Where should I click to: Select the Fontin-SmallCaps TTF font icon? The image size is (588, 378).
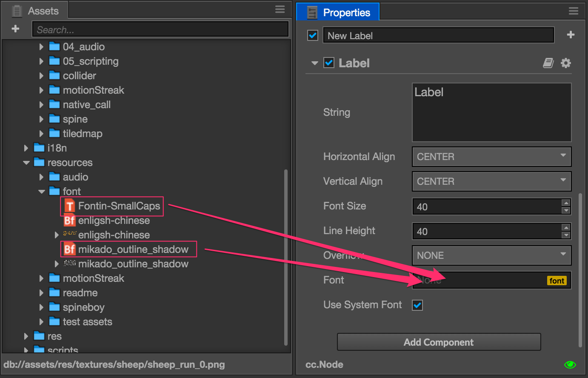click(x=69, y=206)
